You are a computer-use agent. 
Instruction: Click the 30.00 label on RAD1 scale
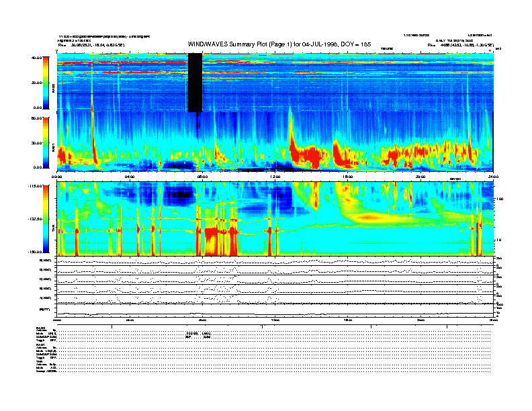[x=36, y=143]
